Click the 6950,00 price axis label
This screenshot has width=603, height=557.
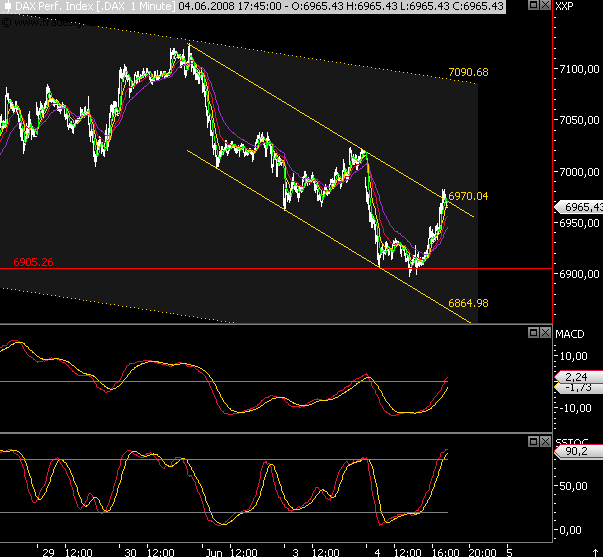pyautogui.click(x=579, y=223)
